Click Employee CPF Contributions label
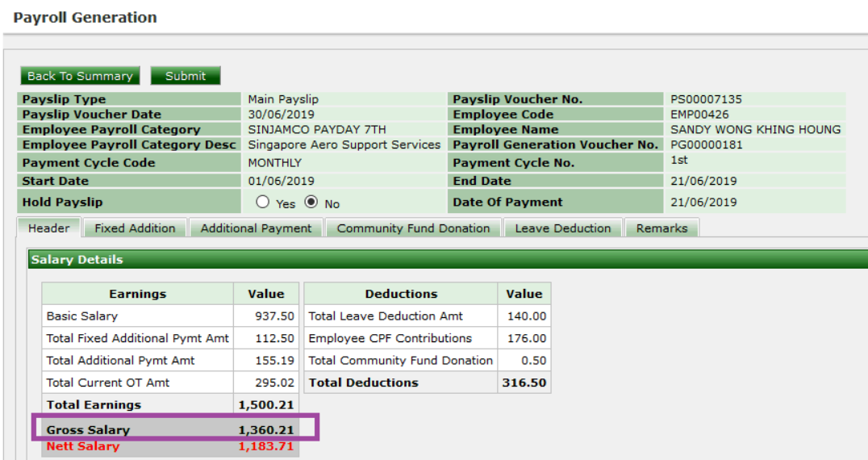868x460 pixels. pos(390,338)
